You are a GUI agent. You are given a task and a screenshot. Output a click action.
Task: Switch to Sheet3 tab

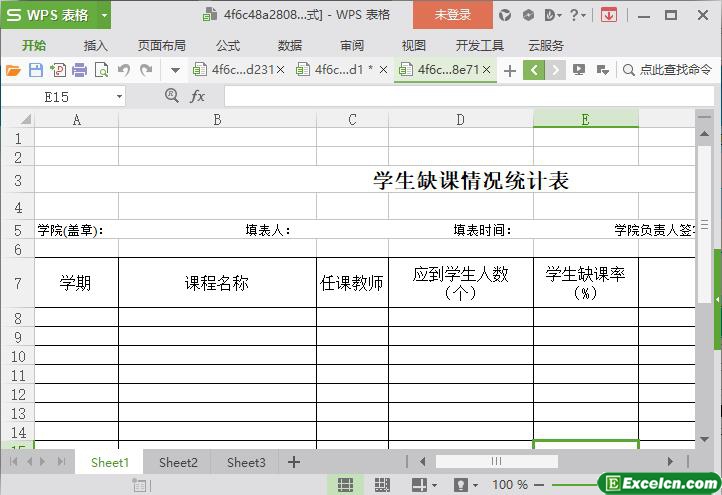point(246,462)
